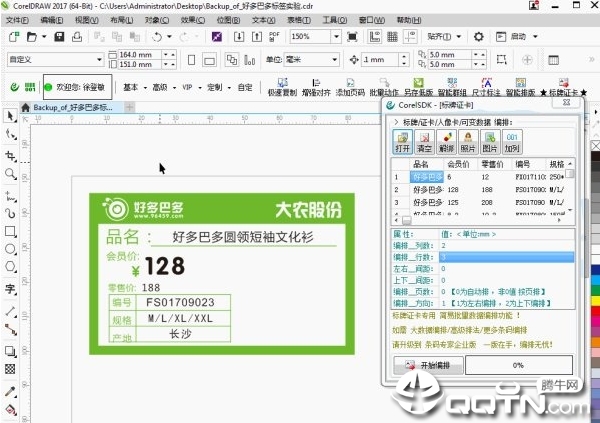Select the Pick tool in toolbox
This screenshot has width=600, height=423.
(x=10, y=116)
